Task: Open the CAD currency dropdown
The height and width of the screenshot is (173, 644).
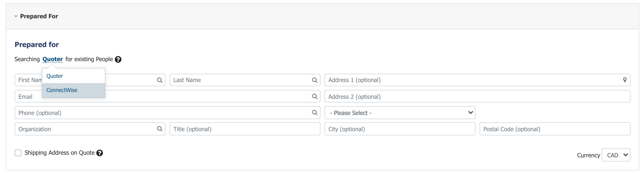Action: (616, 155)
